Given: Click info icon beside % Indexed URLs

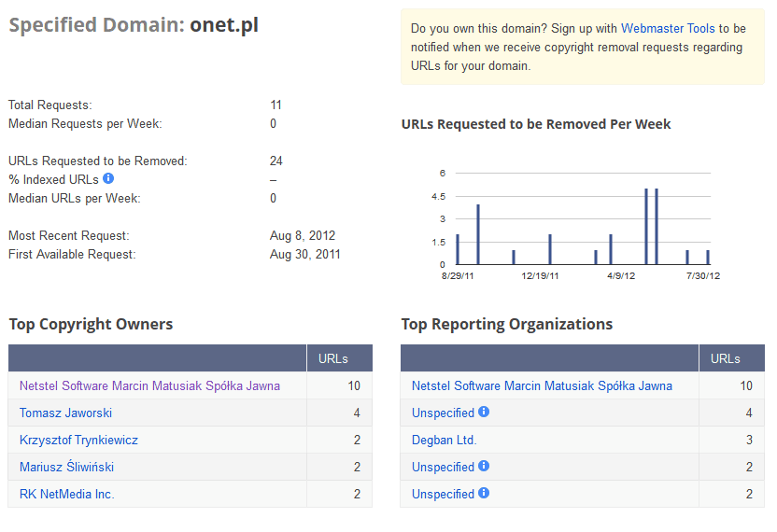Looking at the screenshot, I should pyautogui.click(x=108, y=178).
